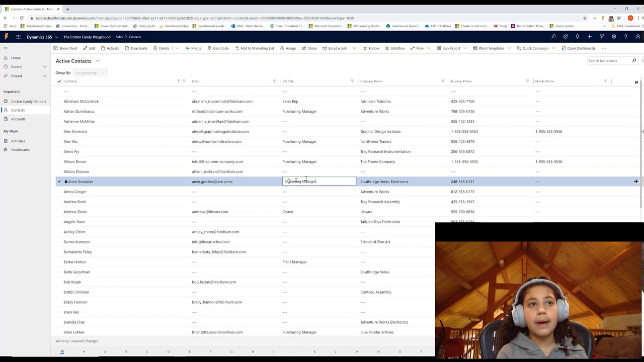Click the Assign command
This screenshot has height=362, width=644.
(288, 48)
